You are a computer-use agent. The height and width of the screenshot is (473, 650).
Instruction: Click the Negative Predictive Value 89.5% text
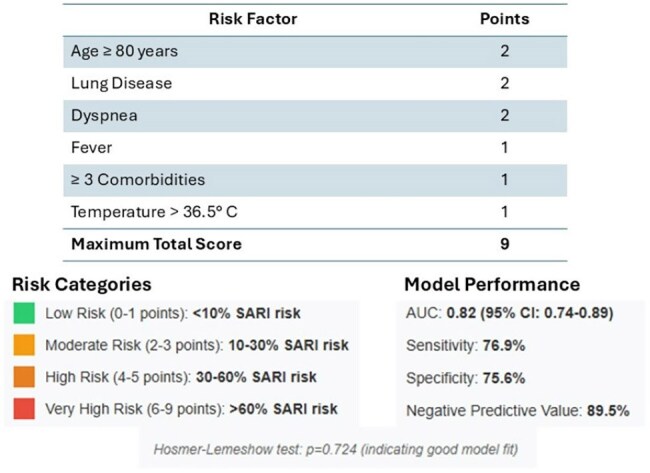518,411
